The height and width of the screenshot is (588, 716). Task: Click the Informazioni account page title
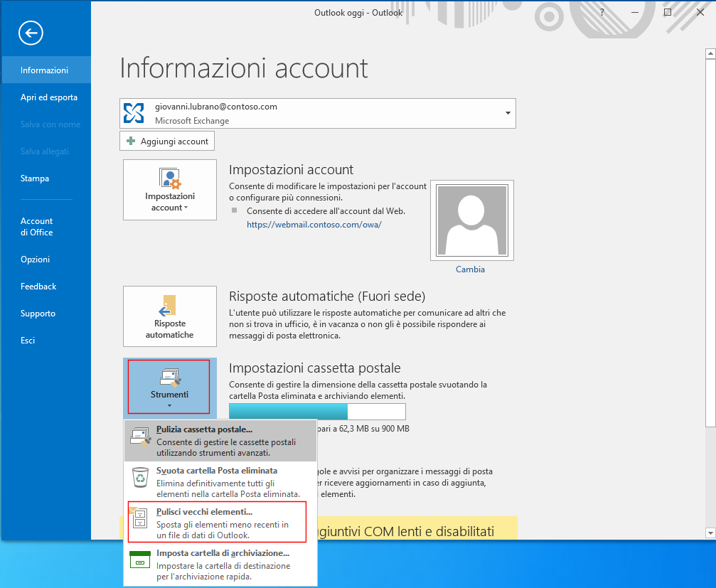[x=244, y=68]
